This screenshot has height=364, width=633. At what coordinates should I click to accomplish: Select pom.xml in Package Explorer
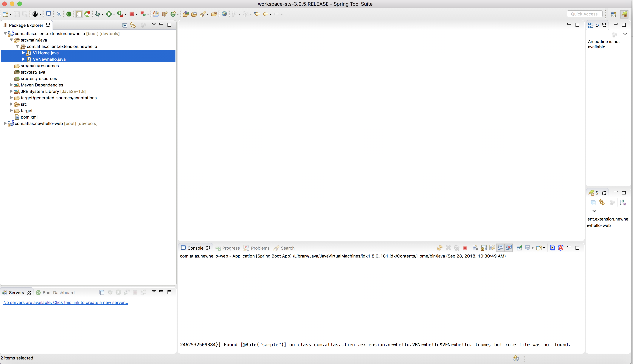(29, 117)
